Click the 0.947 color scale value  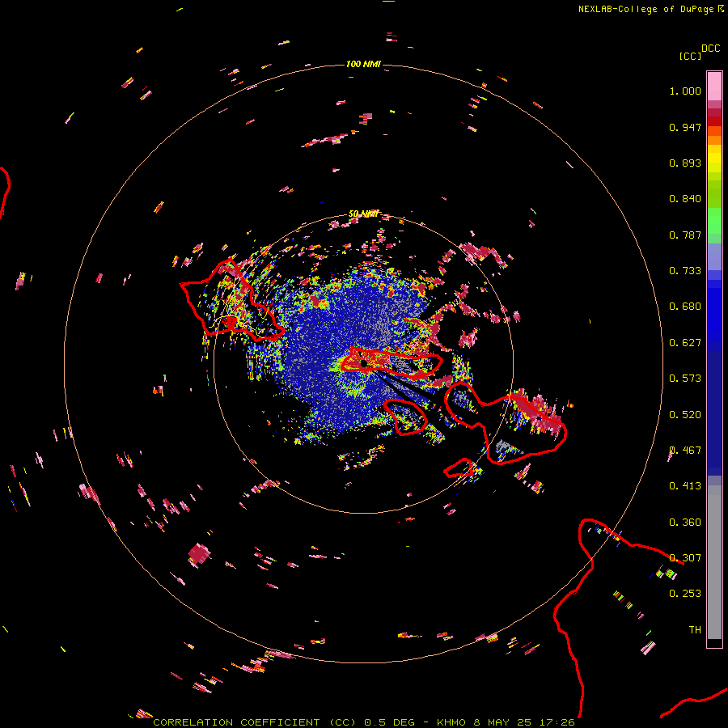pyautogui.click(x=685, y=127)
